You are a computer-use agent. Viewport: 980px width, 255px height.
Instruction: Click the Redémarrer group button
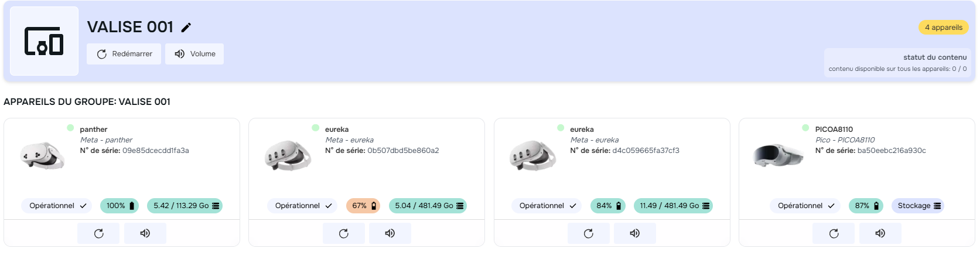click(124, 54)
